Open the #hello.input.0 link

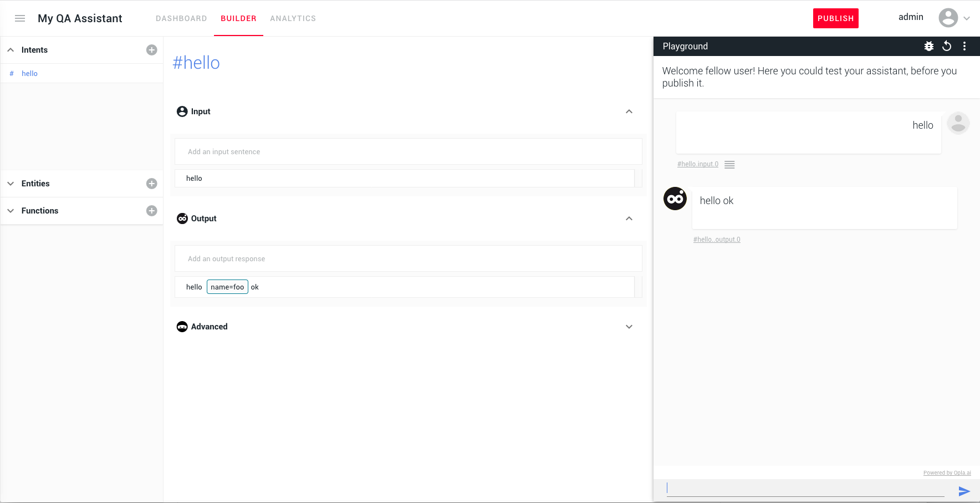point(697,164)
